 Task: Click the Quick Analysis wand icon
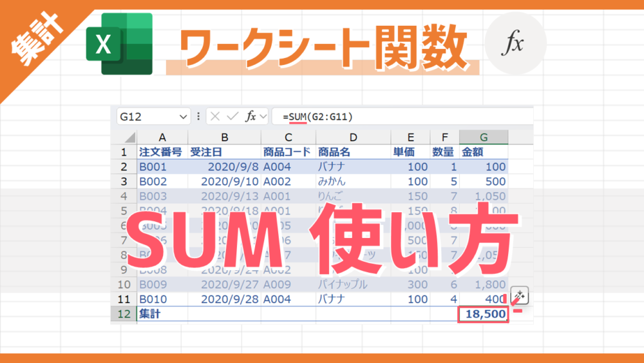pyautogui.click(x=520, y=295)
